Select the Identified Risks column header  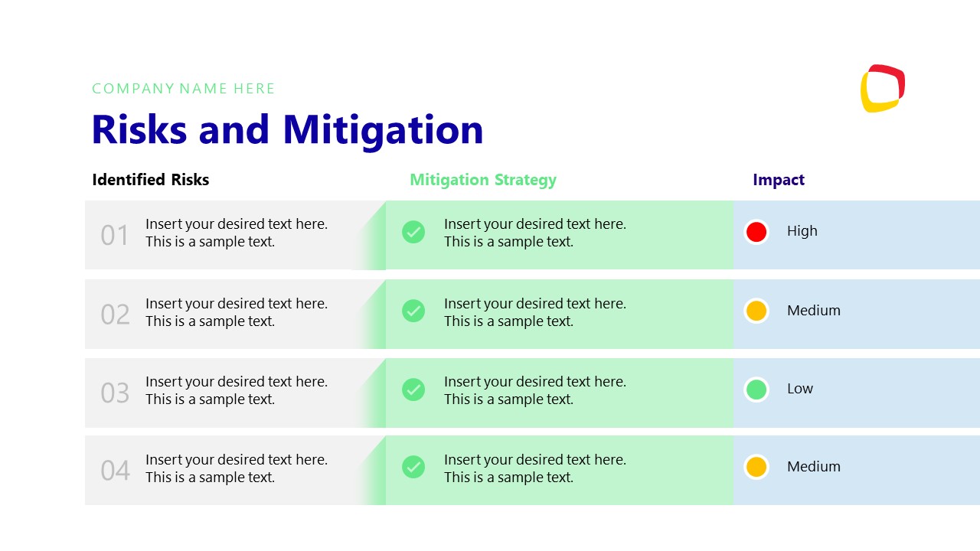(x=150, y=180)
